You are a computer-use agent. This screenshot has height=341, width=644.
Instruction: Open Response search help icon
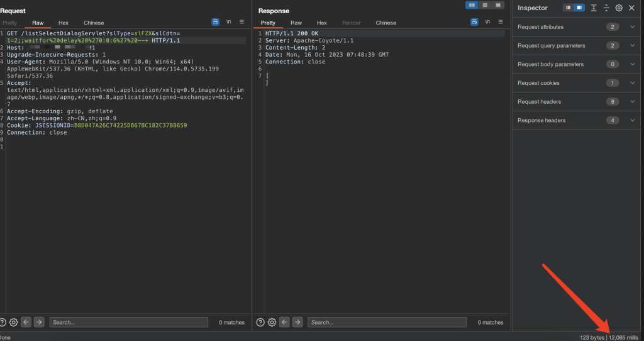pyautogui.click(x=260, y=323)
